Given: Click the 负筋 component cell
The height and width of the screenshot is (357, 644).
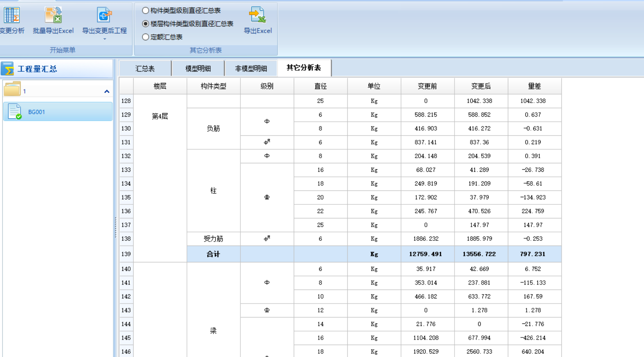Looking at the screenshot, I should [x=214, y=128].
